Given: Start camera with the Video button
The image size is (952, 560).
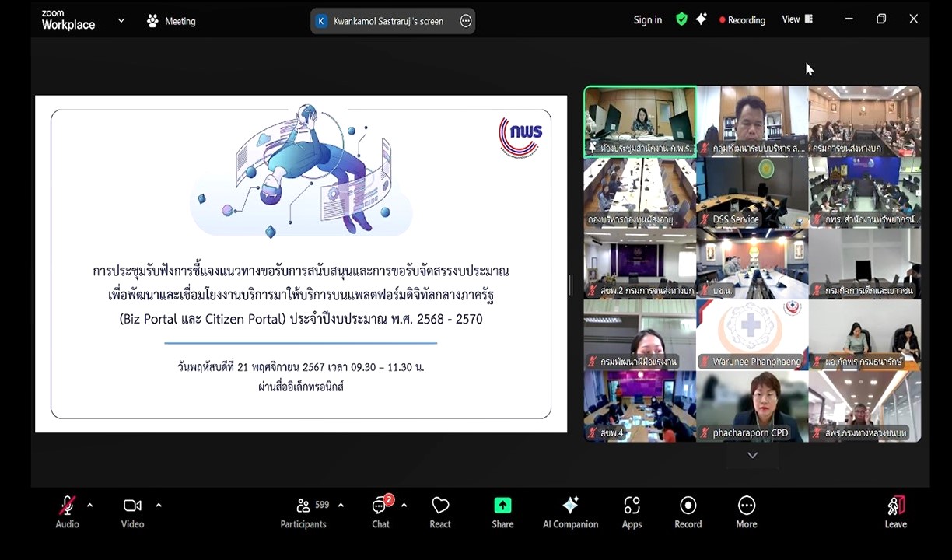Looking at the screenshot, I should tap(132, 513).
